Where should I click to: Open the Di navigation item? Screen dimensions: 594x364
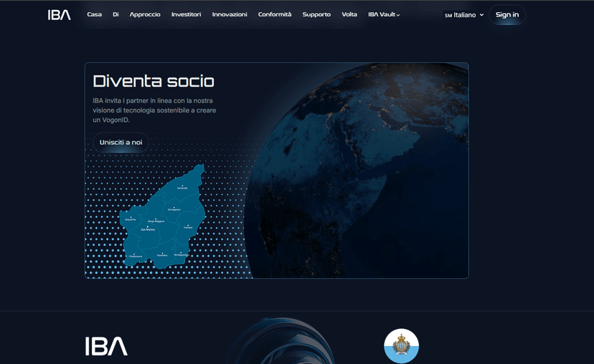tap(115, 14)
